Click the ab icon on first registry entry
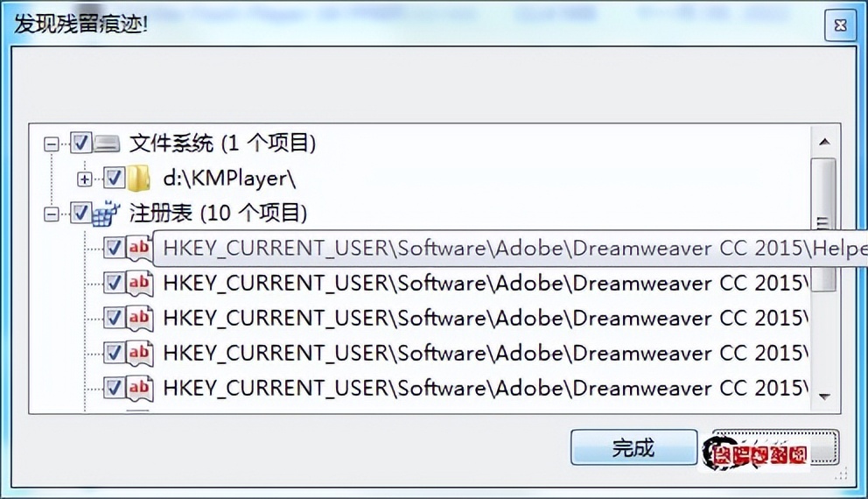Viewport: 868px width, 499px height. 138,248
